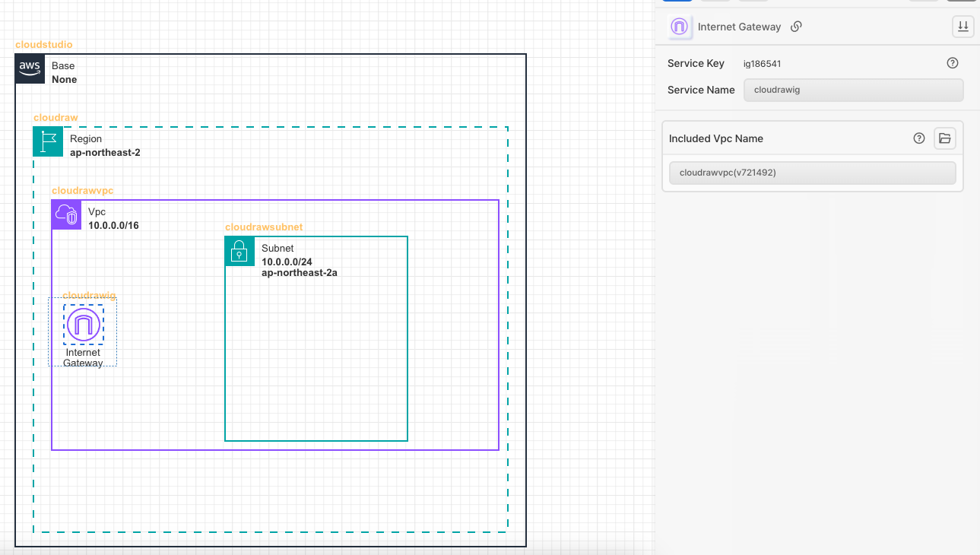Click the cloudrawsubnet label
This screenshot has width=980, height=555.
[x=264, y=227]
